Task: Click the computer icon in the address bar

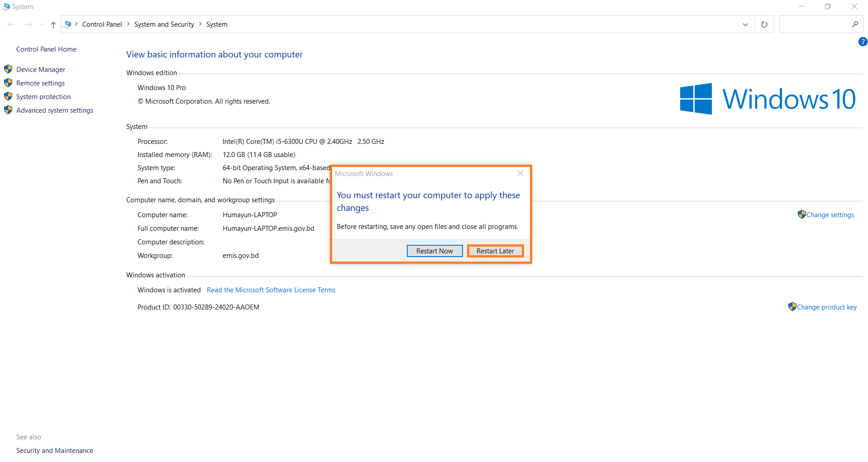Action: pos(68,24)
